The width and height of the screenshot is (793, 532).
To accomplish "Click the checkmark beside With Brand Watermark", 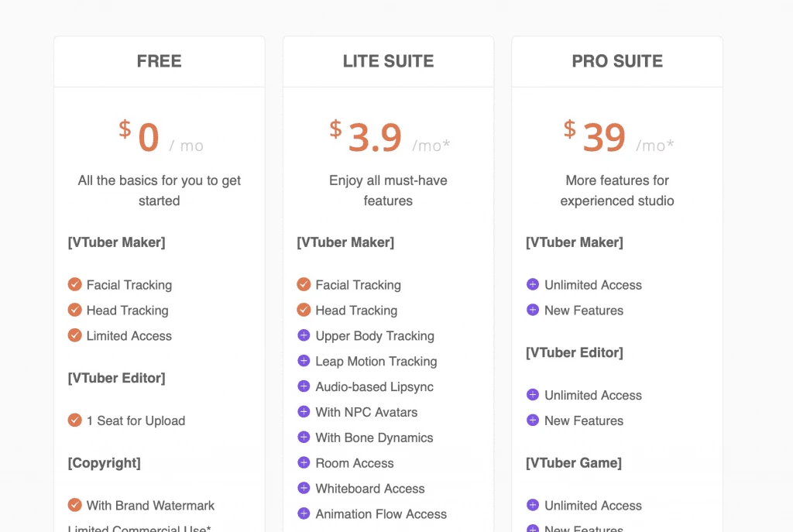I will click(x=75, y=506).
